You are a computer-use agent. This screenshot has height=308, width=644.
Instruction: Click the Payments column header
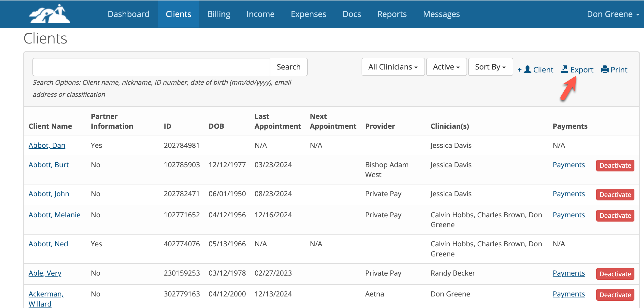[x=570, y=126]
